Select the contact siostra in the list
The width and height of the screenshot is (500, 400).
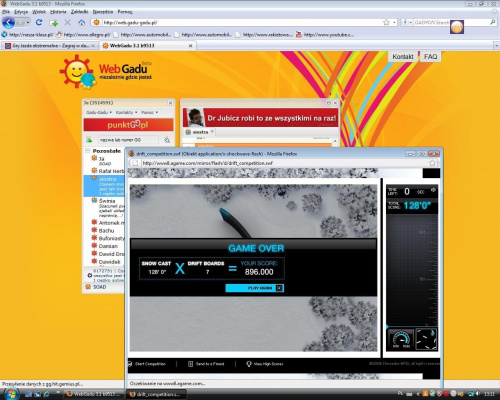point(104,186)
